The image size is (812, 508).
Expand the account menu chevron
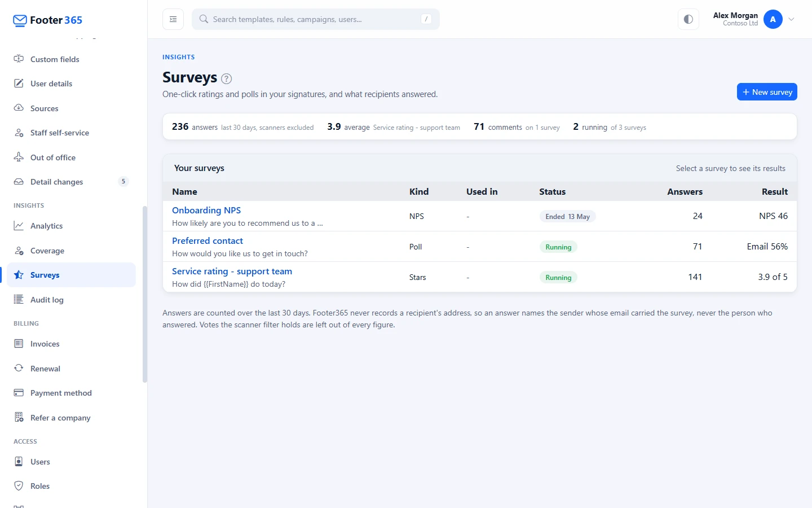click(x=791, y=19)
